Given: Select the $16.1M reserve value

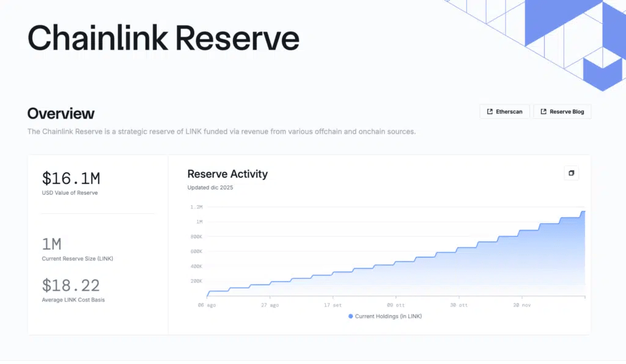Looking at the screenshot, I should [71, 178].
